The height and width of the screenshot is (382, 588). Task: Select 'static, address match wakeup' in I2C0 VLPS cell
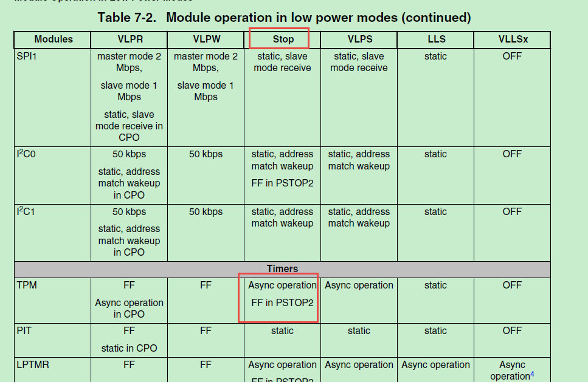click(x=359, y=160)
